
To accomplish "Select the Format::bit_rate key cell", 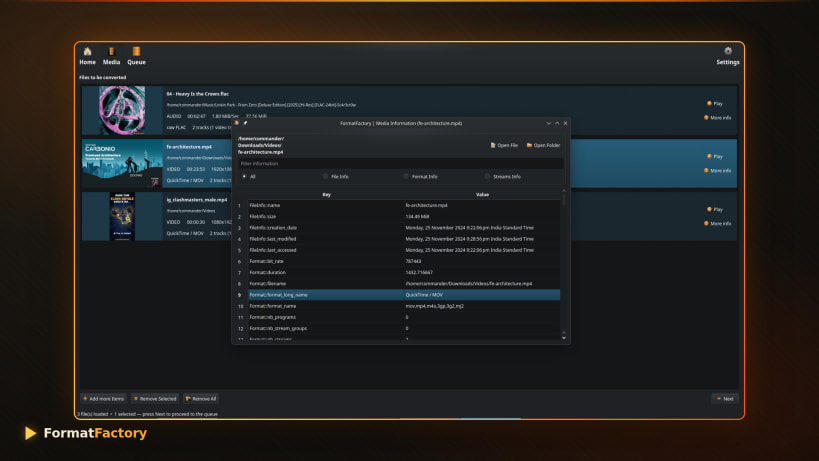I will (x=326, y=261).
